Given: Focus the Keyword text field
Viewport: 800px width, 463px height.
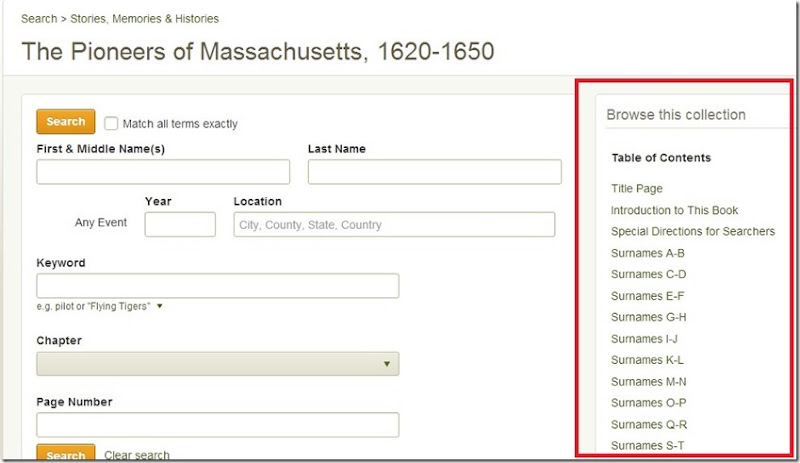Looking at the screenshot, I should coord(217,285).
